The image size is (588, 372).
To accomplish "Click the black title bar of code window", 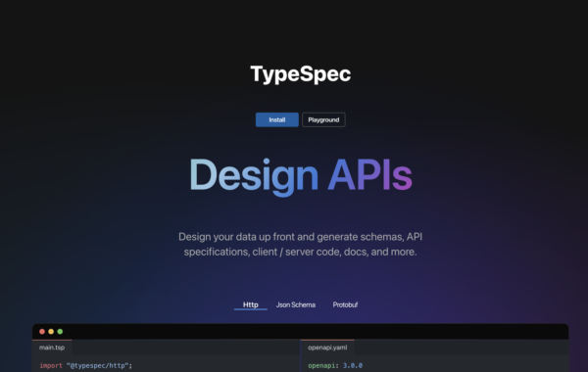I will 301,332.
